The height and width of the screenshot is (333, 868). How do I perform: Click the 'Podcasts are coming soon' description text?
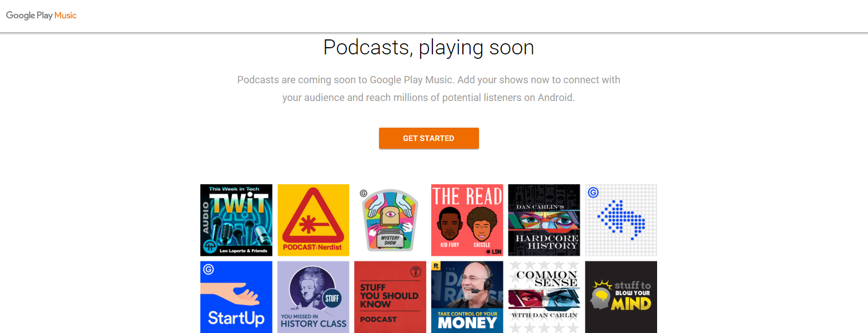click(x=428, y=89)
